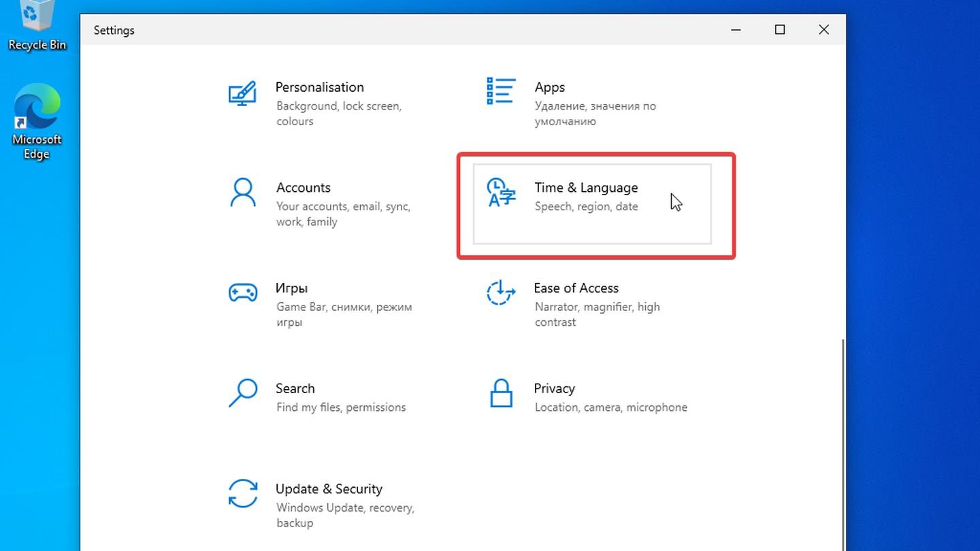Select the Time & Language heading

click(x=586, y=188)
